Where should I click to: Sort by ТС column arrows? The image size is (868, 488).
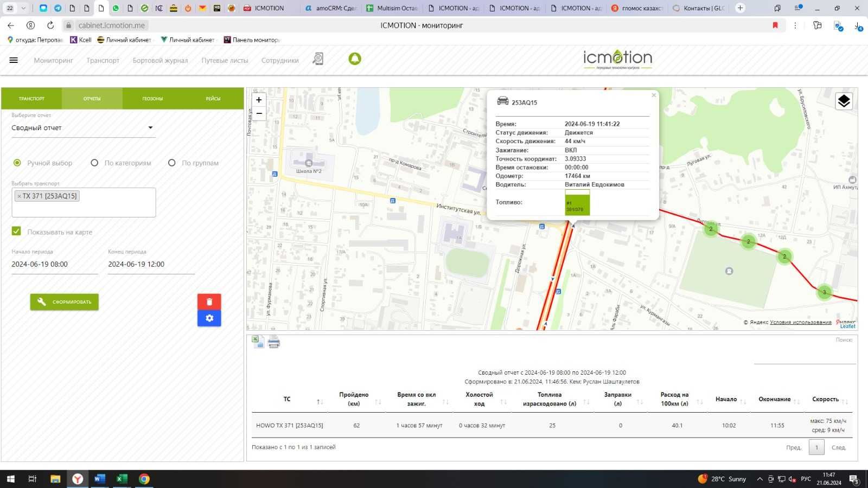(320, 402)
